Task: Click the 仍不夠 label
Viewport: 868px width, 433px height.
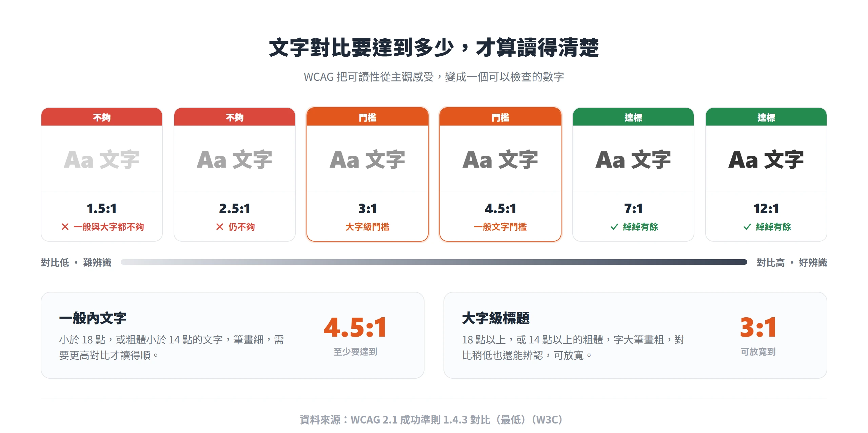Action: [241, 227]
